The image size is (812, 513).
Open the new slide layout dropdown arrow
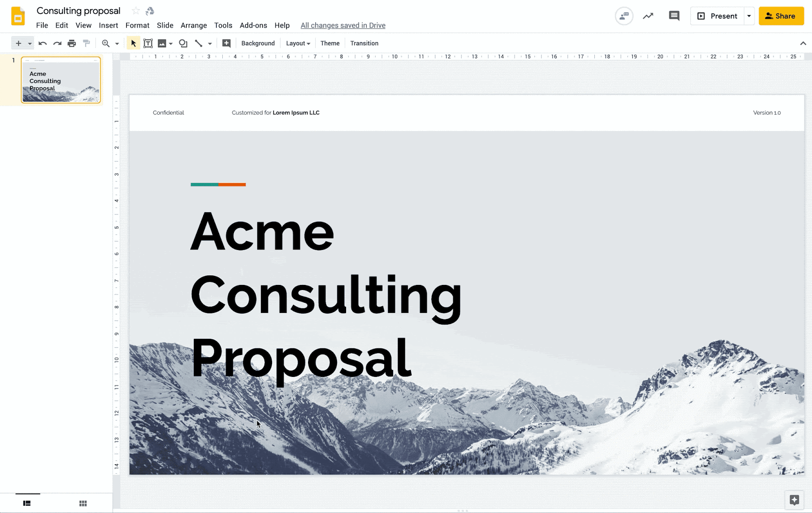coord(30,44)
